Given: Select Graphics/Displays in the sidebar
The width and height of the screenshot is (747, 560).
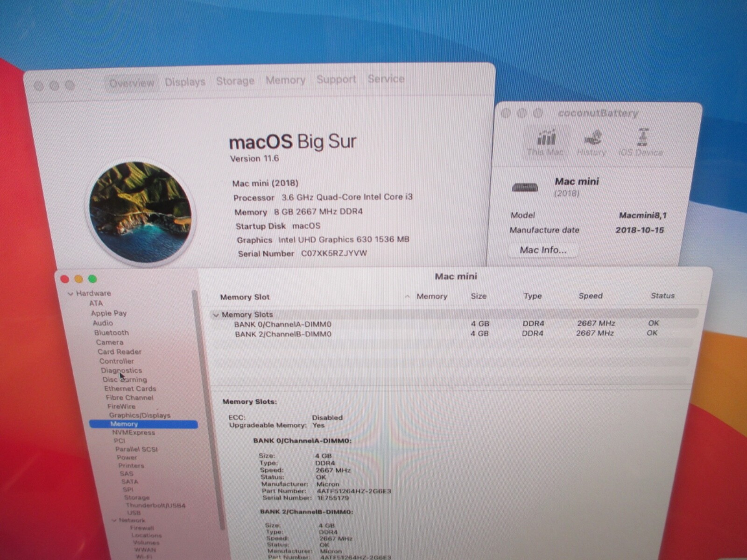Looking at the screenshot, I should point(140,415).
